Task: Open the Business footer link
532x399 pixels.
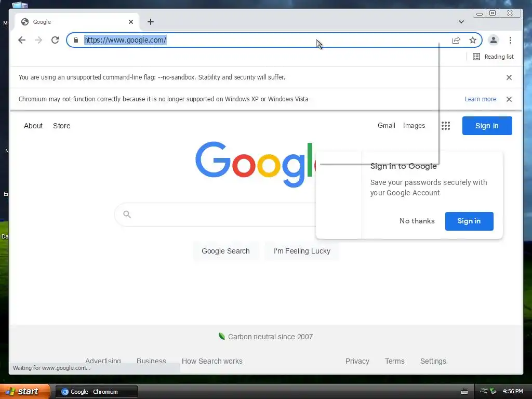Action: click(x=151, y=361)
